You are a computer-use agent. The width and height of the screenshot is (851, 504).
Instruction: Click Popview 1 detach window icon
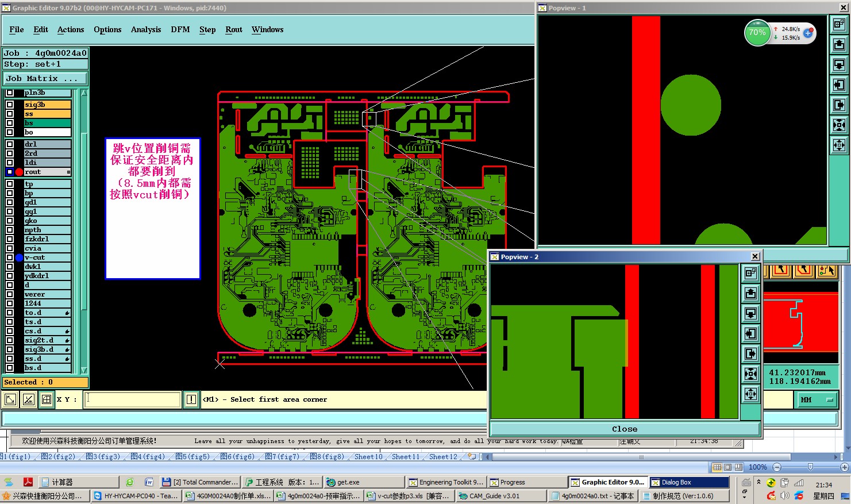(839, 25)
